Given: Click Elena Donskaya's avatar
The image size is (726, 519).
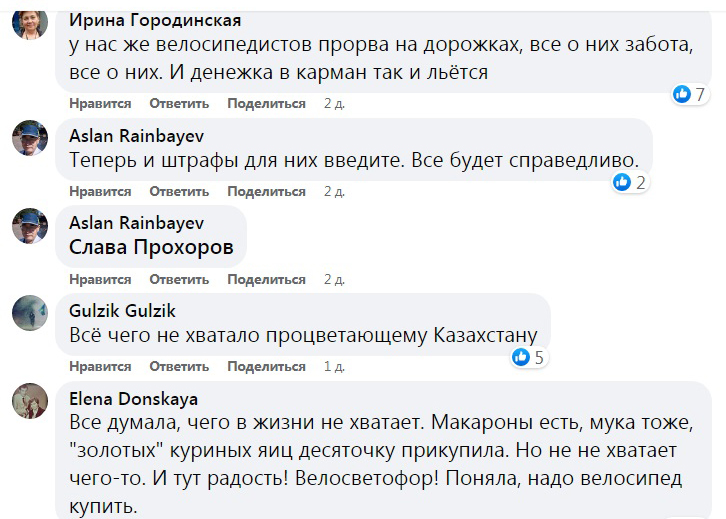Looking at the screenshot, I should point(30,400).
